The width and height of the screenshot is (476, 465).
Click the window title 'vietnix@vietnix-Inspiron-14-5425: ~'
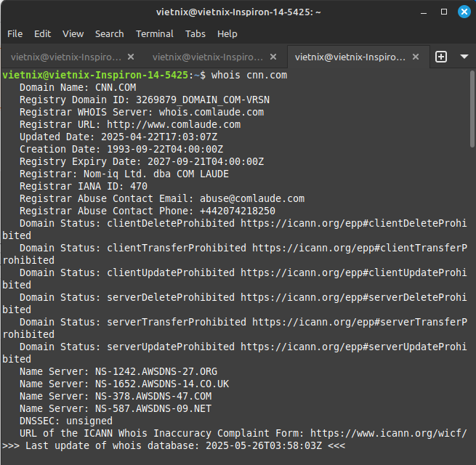[x=238, y=12]
